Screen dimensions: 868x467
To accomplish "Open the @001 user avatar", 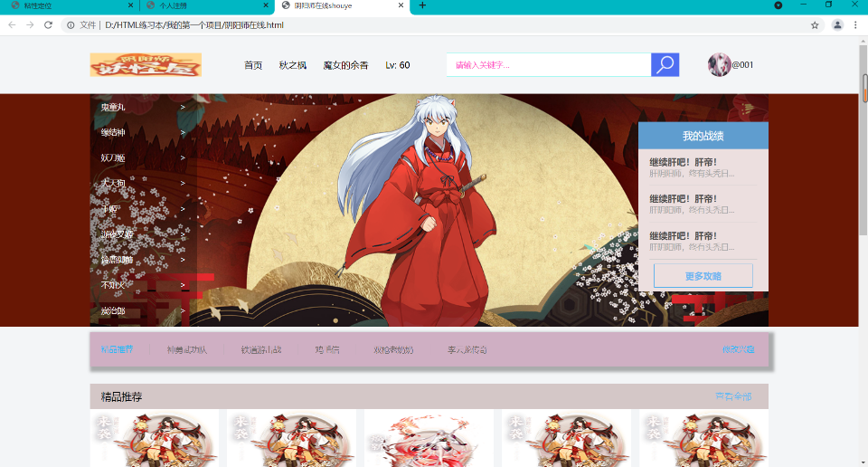I will 719,65.
